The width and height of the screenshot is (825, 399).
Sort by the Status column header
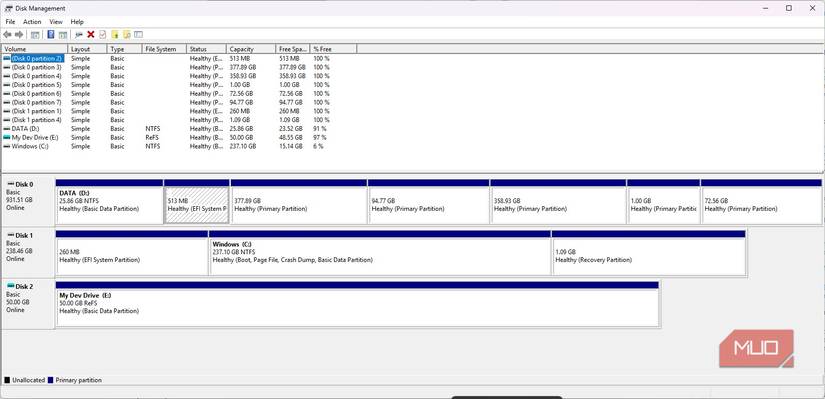[207, 49]
